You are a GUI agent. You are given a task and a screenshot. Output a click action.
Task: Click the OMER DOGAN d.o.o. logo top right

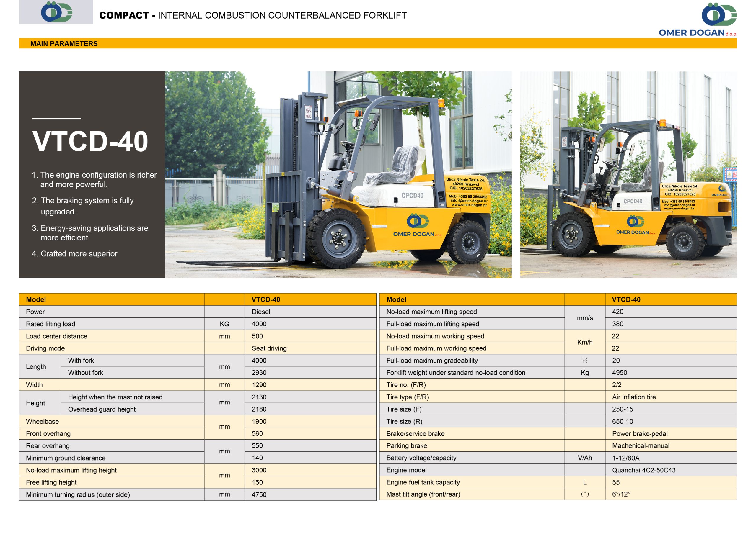[698, 19]
